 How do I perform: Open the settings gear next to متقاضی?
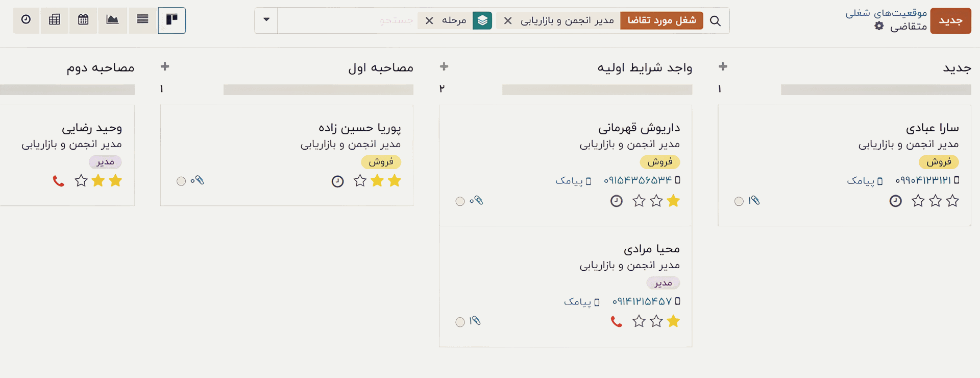(879, 26)
